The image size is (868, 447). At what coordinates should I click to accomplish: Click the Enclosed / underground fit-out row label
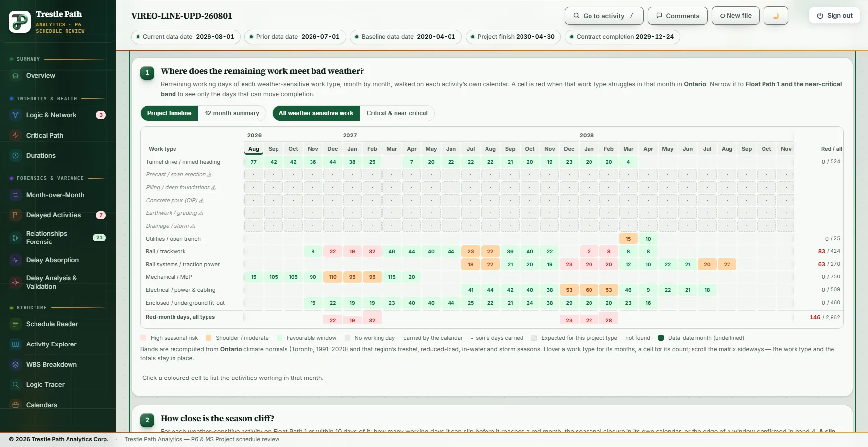click(x=185, y=303)
